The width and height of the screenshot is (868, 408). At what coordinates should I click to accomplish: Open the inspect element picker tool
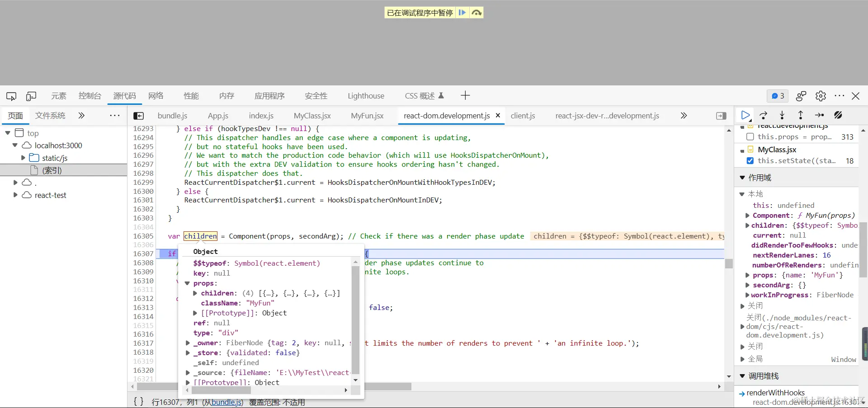(11, 96)
